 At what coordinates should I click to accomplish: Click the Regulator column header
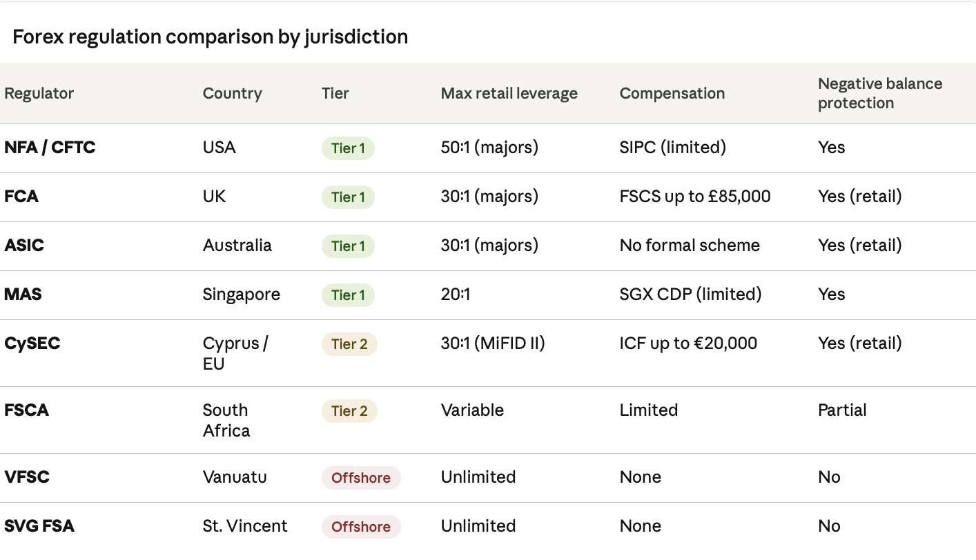(39, 94)
